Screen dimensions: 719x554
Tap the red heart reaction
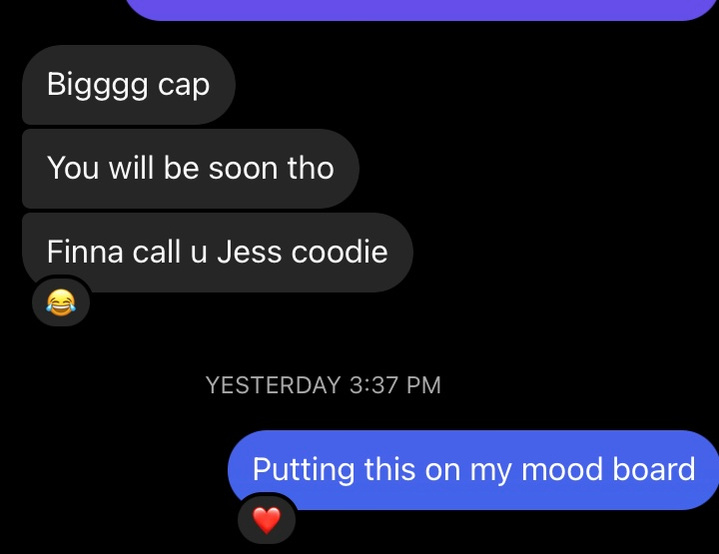(x=266, y=521)
